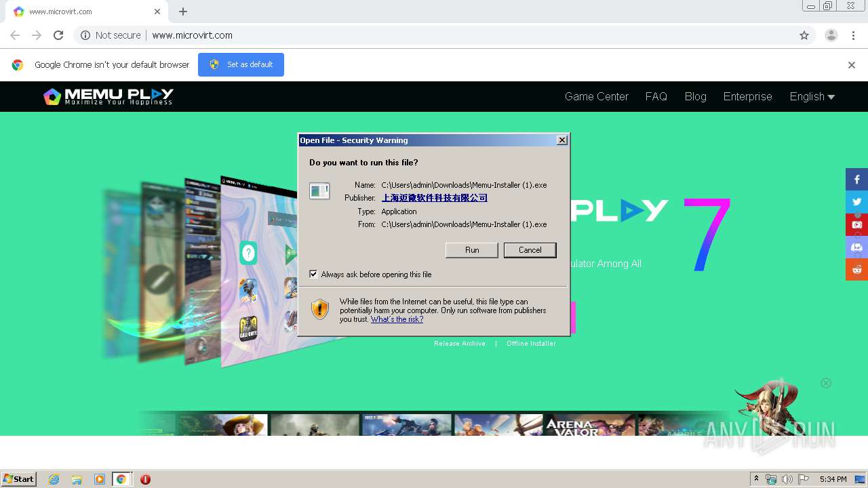Open the Release Archive link
The height and width of the screenshot is (488, 868).
click(460, 344)
